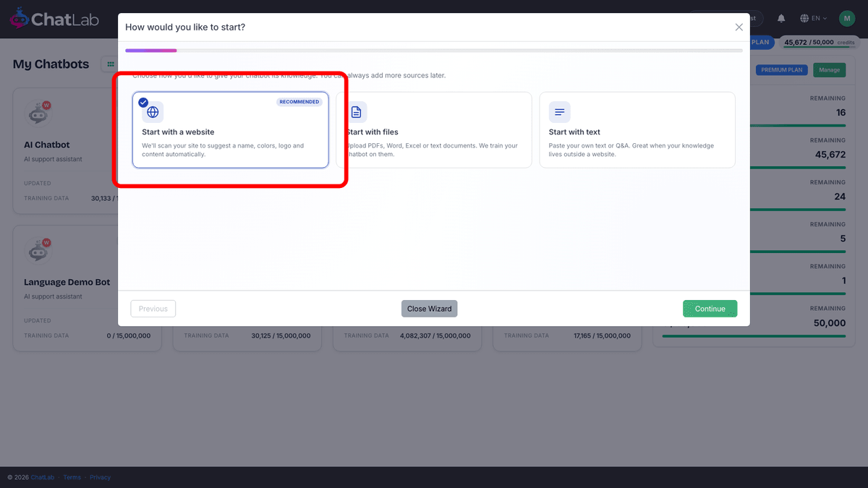The image size is (868, 488).
Task: Click the Close Wizard button
Action: tap(430, 309)
